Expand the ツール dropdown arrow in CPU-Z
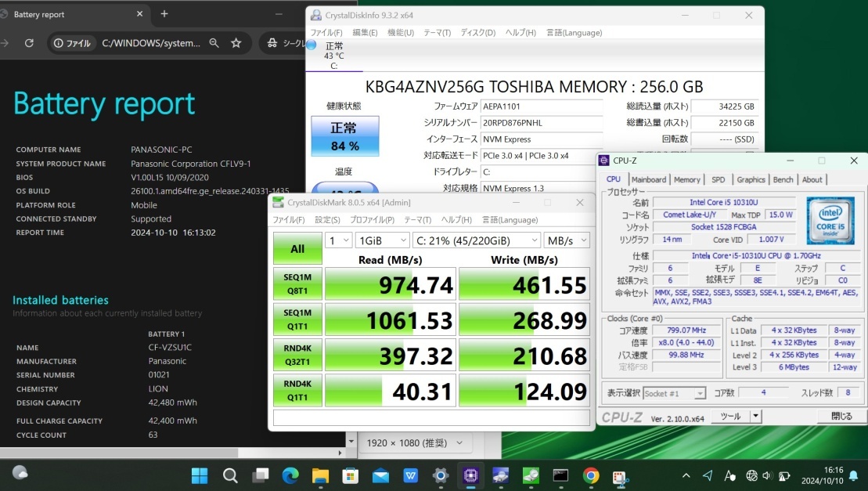Image resolution: width=868 pixels, height=491 pixels. pos(755,417)
